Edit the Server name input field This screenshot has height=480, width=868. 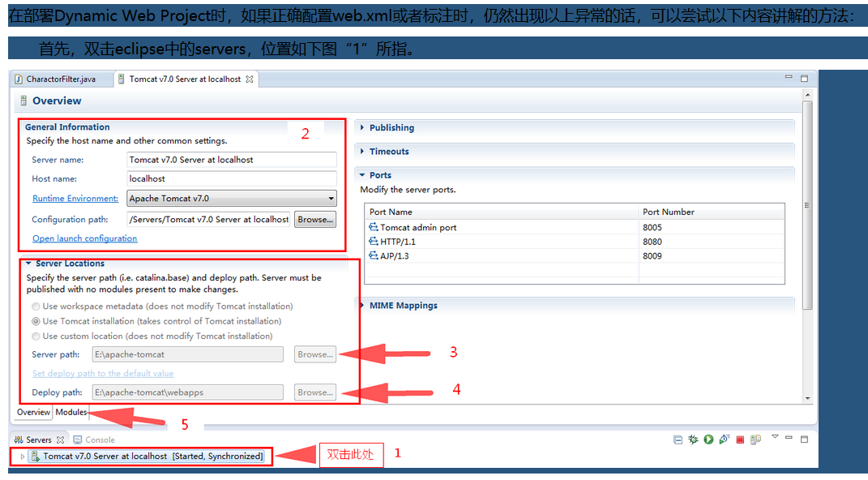(x=231, y=160)
